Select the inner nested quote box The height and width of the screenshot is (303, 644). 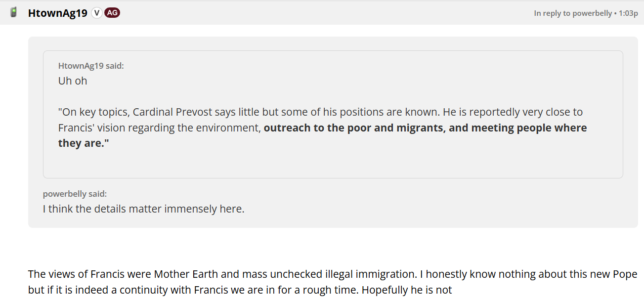[x=333, y=114]
